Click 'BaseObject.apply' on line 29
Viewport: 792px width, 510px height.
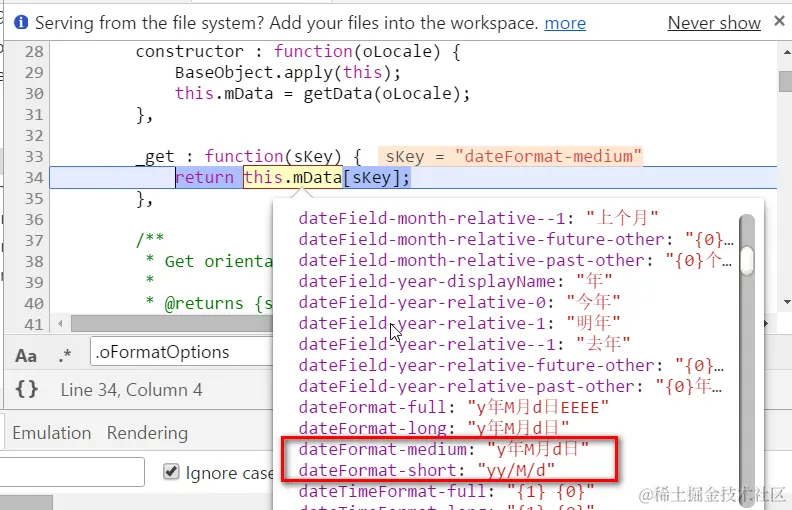click(254, 73)
